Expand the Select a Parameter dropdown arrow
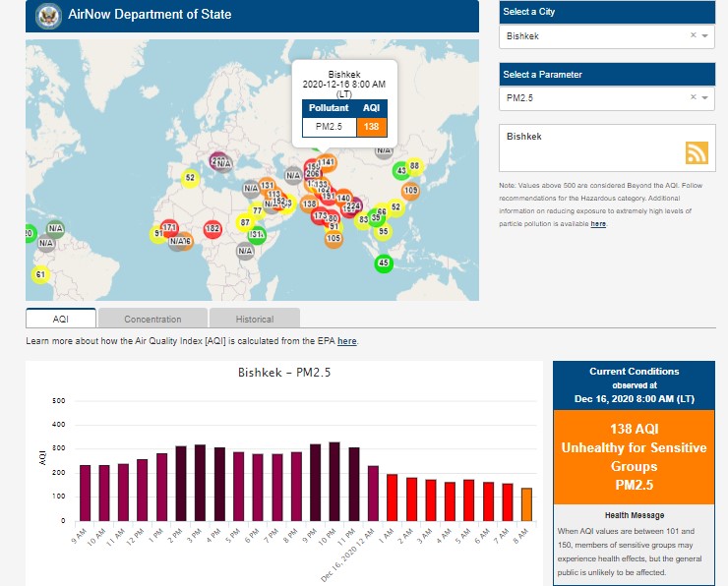The image size is (728, 586). coord(704,98)
